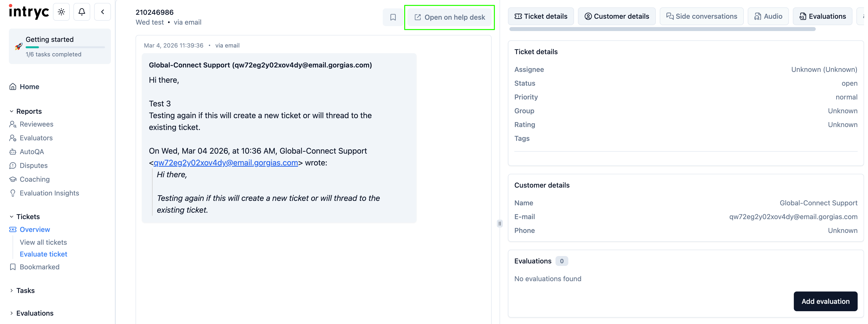
Task: Click the horizontal tab scrollbar
Action: coord(662,29)
